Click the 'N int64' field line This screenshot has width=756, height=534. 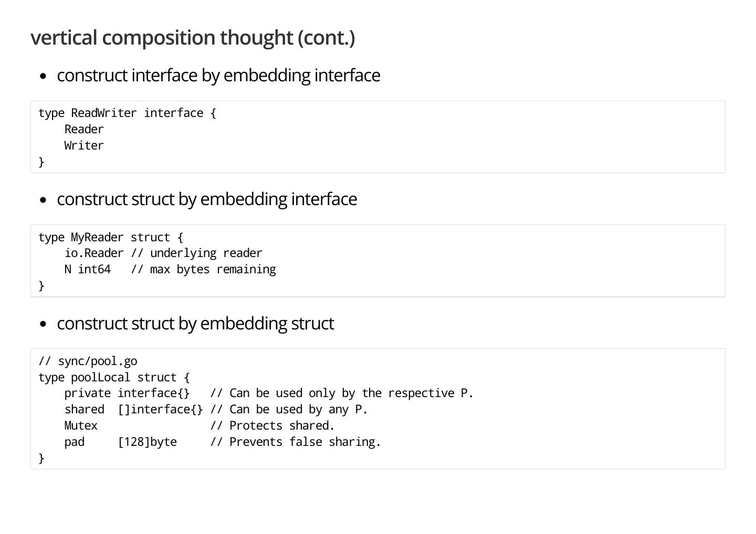(x=88, y=270)
